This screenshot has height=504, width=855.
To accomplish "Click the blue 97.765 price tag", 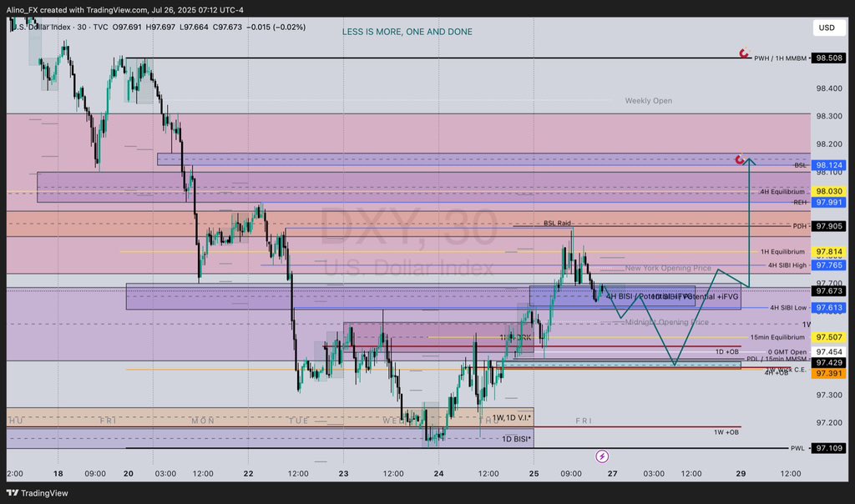I will click(829, 265).
